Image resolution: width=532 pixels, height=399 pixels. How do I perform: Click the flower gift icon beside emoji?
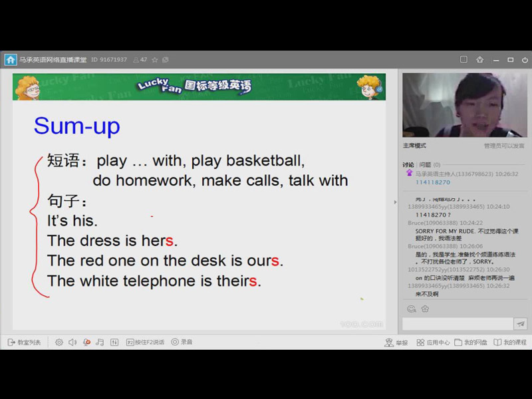pos(425,309)
